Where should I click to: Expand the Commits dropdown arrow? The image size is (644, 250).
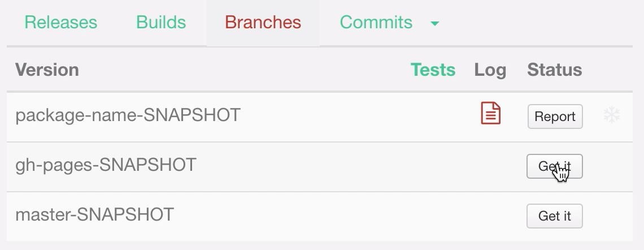434,23
